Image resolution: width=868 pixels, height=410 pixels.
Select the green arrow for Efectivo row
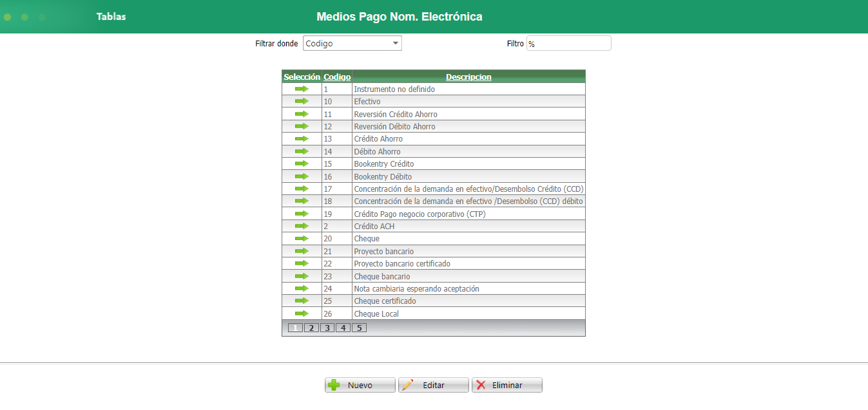click(x=302, y=101)
